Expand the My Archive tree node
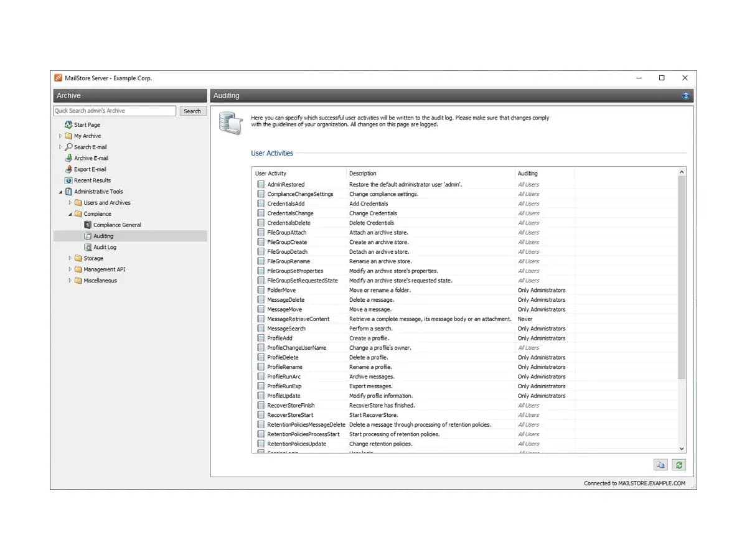747x560 pixels. point(60,136)
